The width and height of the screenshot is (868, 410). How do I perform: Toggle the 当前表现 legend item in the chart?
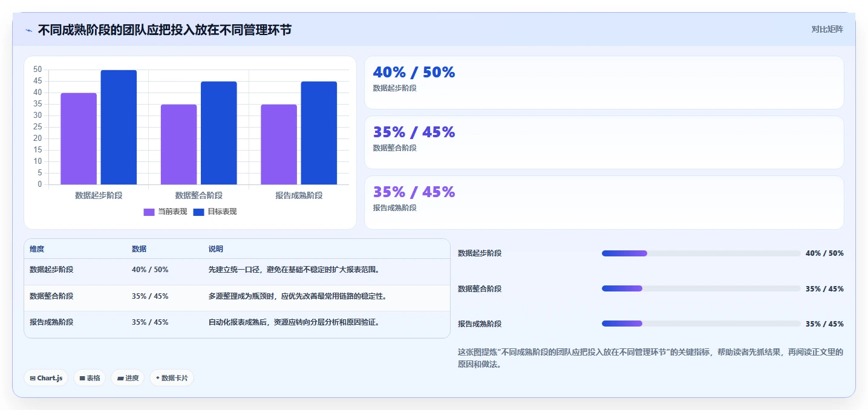tap(165, 212)
